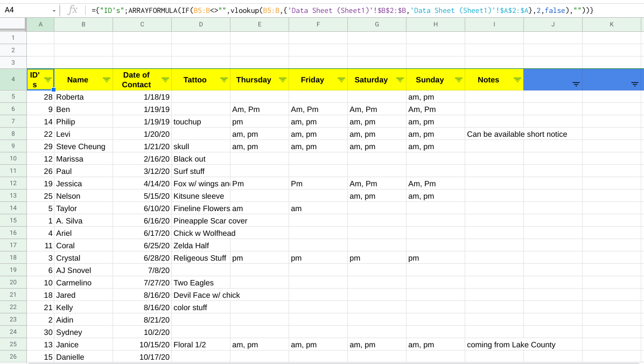
Task: Open the filter for the Tattoo column
Action: [x=224, y=80]
